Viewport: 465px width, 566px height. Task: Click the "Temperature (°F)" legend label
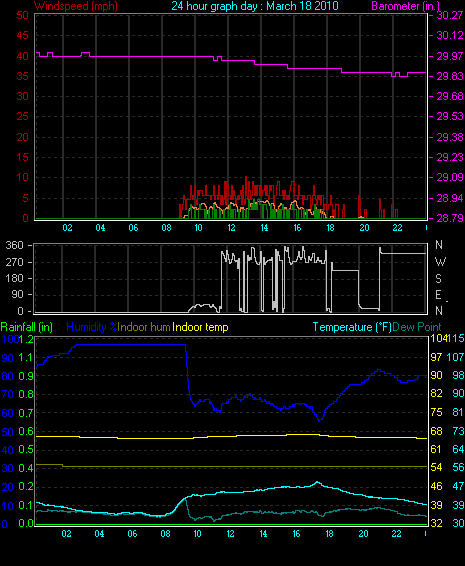click(352, 327)
